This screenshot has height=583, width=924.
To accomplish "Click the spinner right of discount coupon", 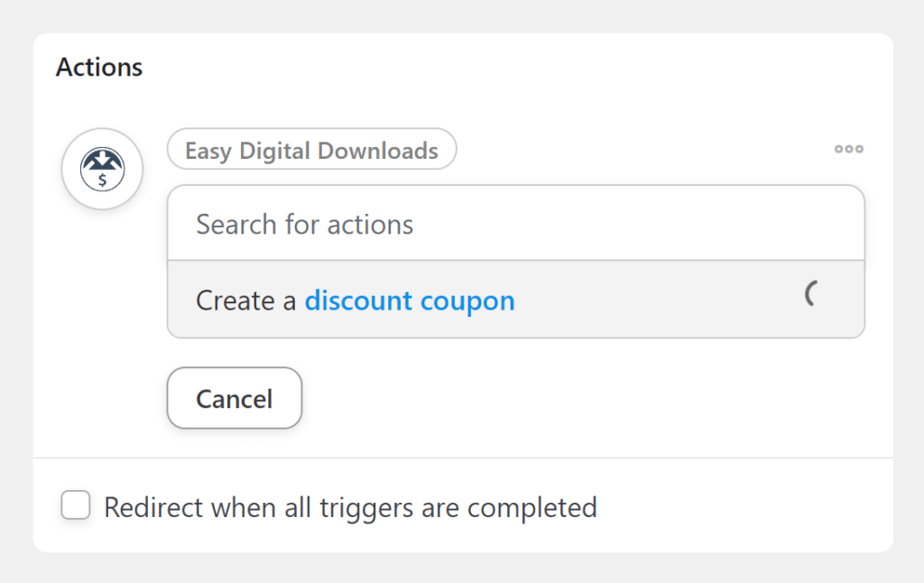I will (811, 293).
